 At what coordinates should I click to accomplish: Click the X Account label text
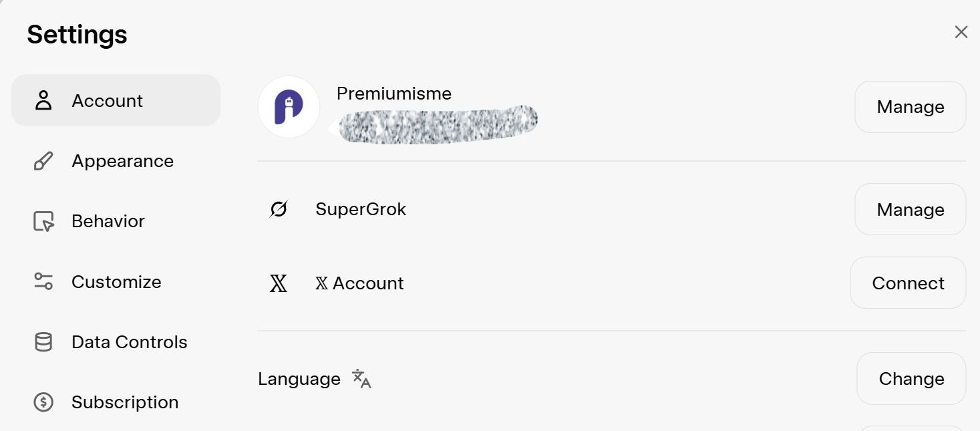360,283
